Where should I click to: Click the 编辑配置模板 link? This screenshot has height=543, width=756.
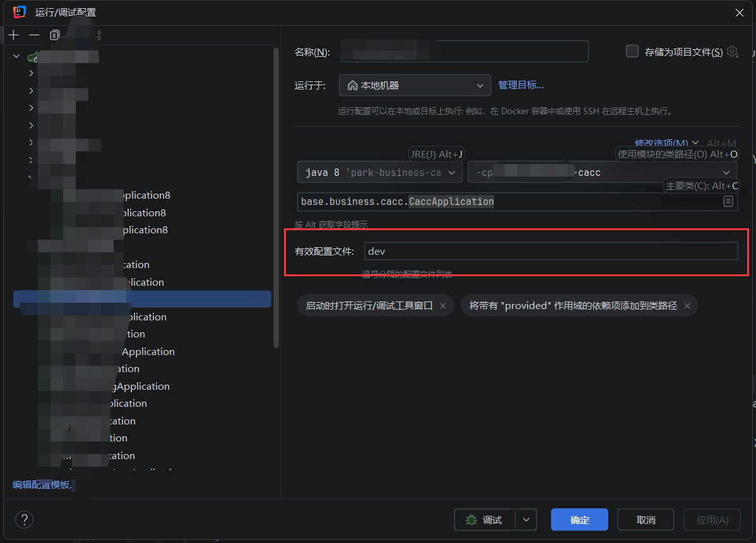(x=42, y=485)
